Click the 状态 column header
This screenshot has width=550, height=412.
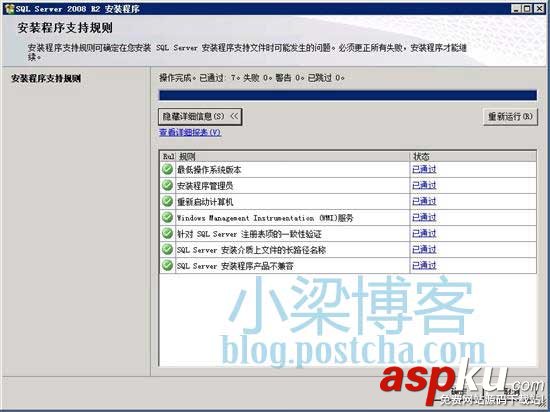473,156
